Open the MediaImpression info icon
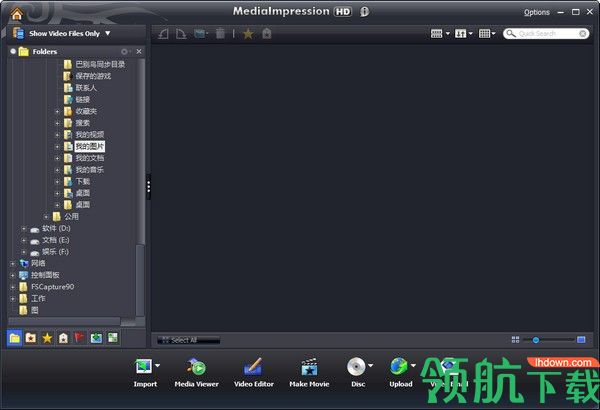 365,12
